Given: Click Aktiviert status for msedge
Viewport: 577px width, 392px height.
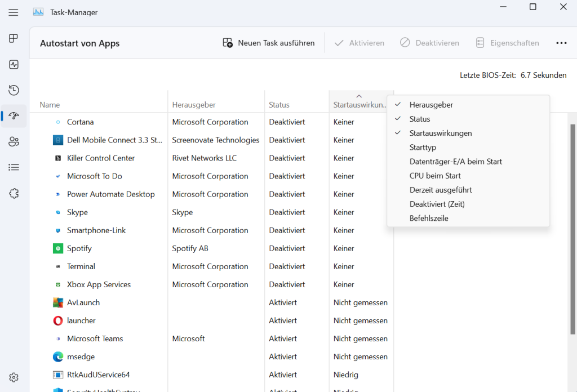Looking at the screenshot, I should (x=283, y=357).
